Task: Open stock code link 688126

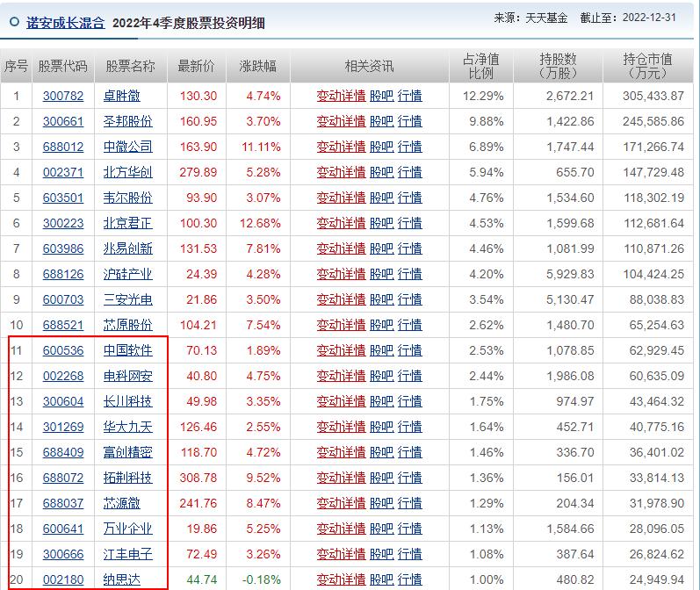Action: (x=63, y=274)
